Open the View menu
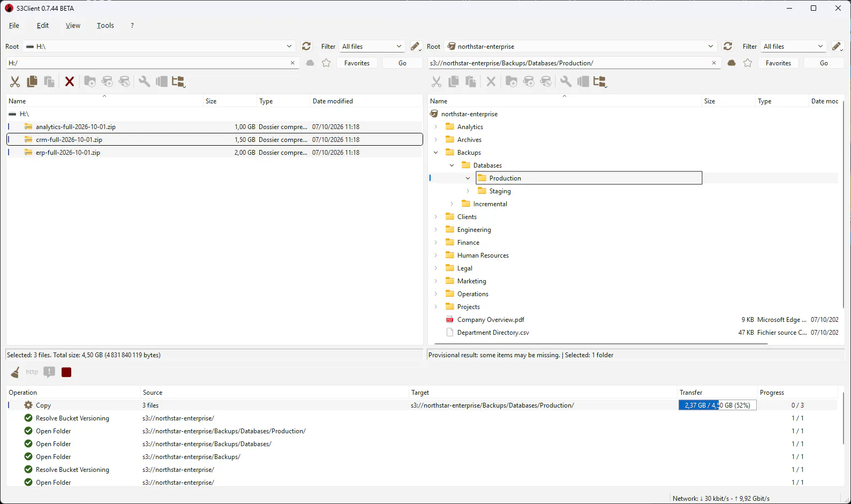The height and width of the screenshot is (504, 851). [x=73, y=25]
